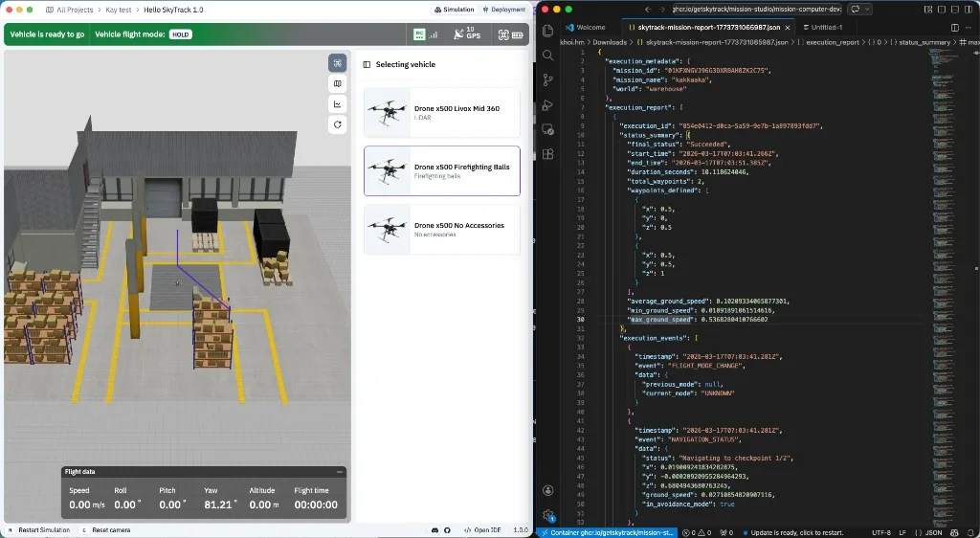The width and height of the screenshot is (980, 538).
Task: Click the GPS satellite status icon
Action: [x=467, y=35]
